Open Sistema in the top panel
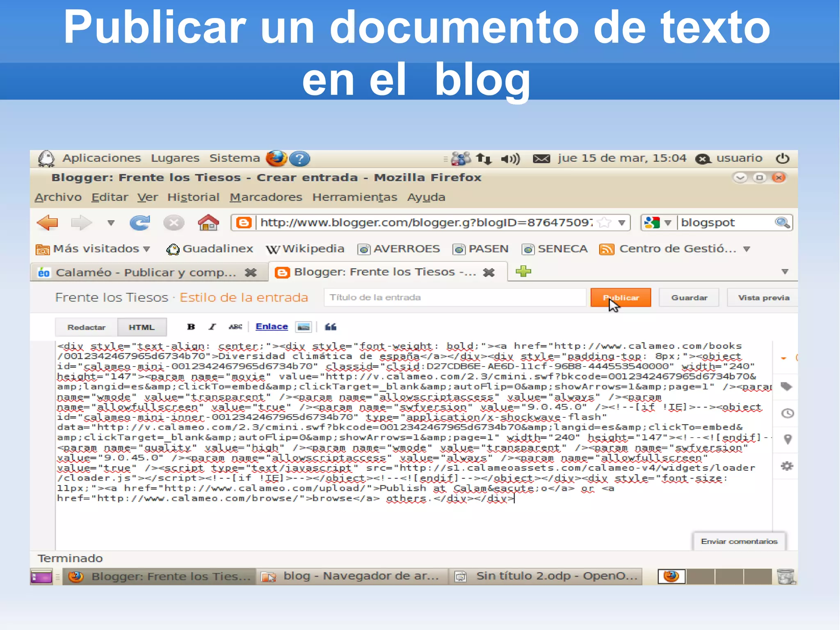The height and width of the screenshot is (630, 840). point(235,158)
